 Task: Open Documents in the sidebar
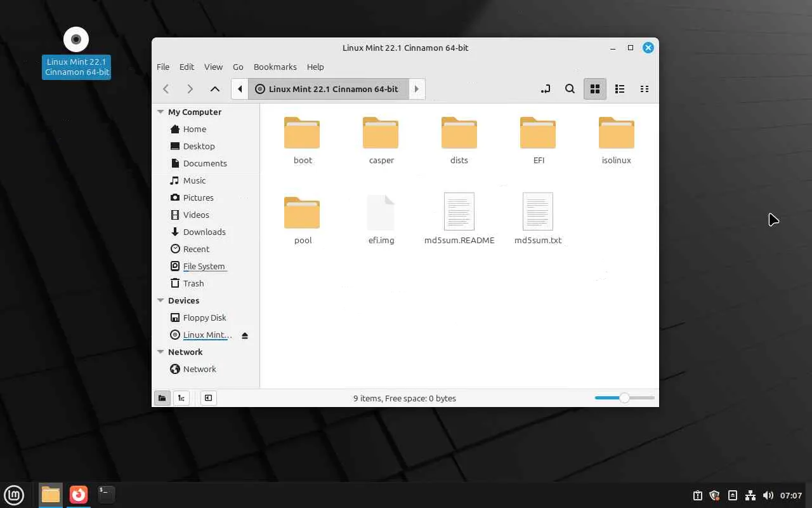[206, 163]
